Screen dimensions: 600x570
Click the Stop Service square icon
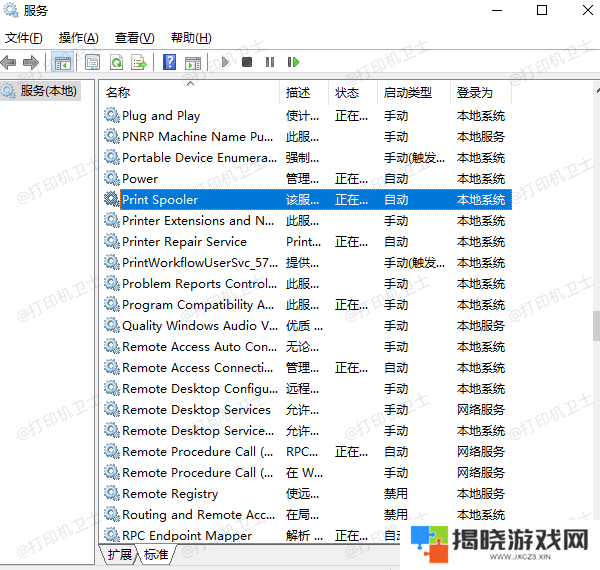click(247, 62)
